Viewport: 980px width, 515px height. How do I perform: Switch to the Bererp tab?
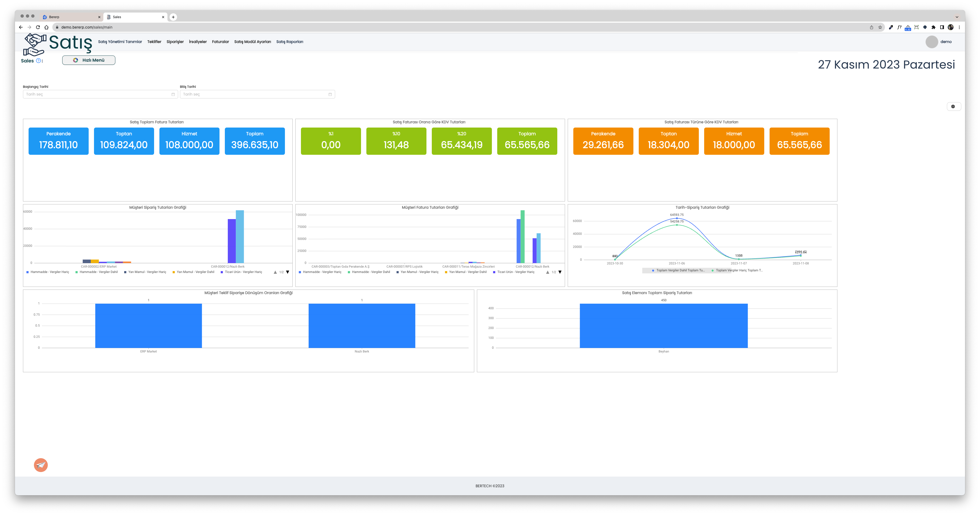click(x=71, y=17)
